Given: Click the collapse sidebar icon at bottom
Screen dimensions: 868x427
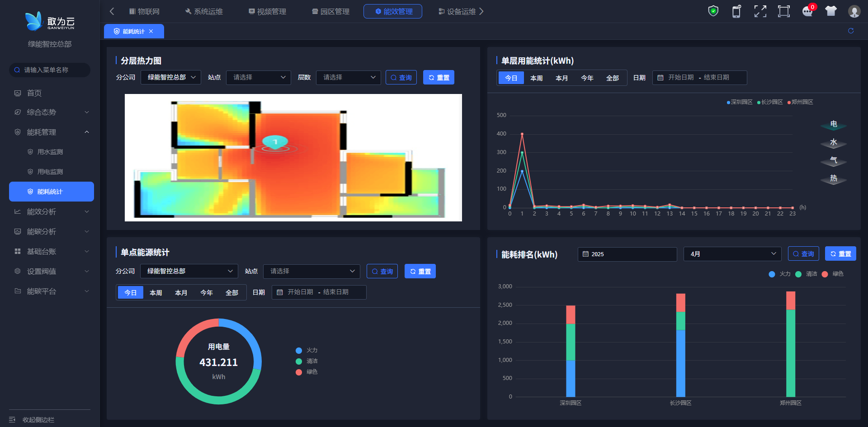Looking at the screenshot, I should point(12,420).
